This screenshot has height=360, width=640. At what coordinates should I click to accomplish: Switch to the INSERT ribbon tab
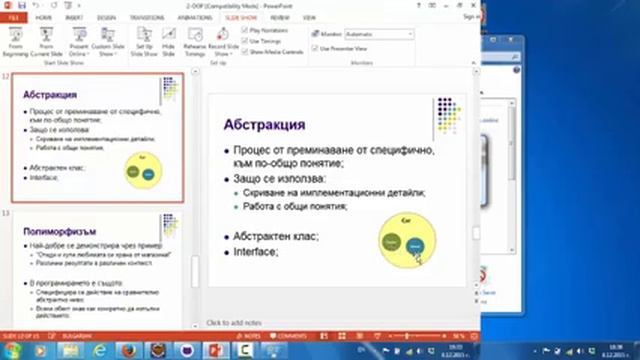pyautogui.click(x=74, y=18)
